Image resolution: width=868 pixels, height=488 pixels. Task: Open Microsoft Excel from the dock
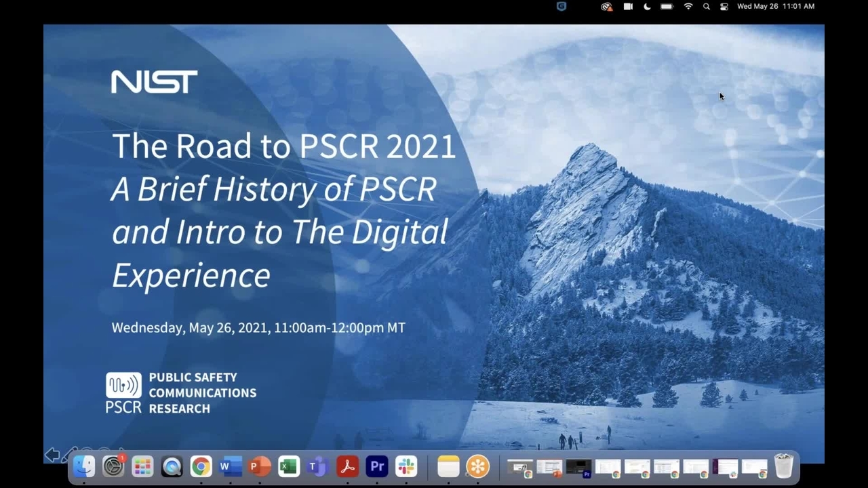289,466
